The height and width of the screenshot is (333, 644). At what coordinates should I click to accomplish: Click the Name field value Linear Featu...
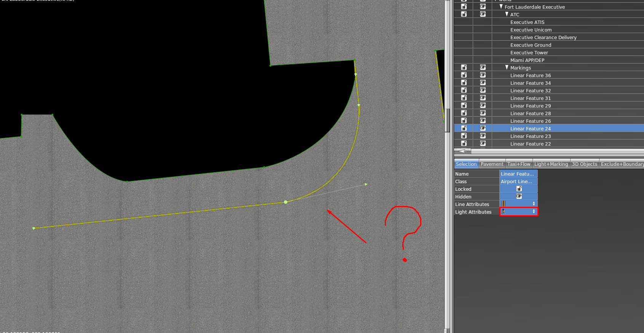[518, 174]
